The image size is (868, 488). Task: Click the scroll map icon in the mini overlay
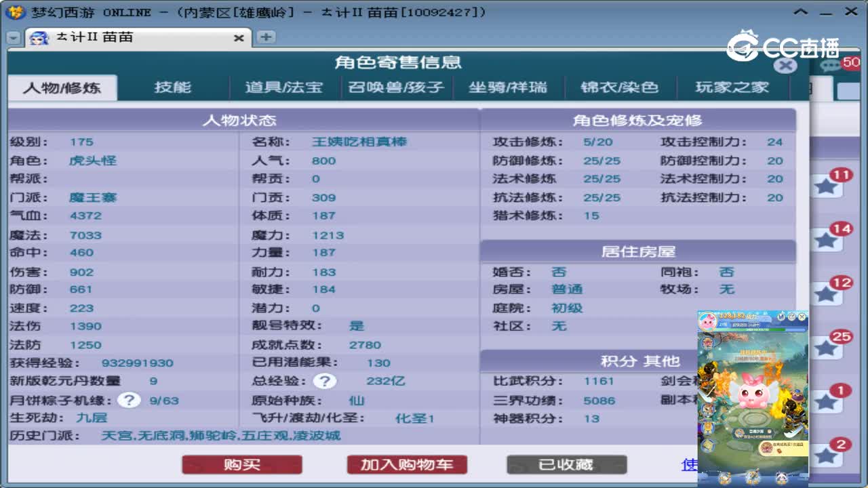pos(707,444)
